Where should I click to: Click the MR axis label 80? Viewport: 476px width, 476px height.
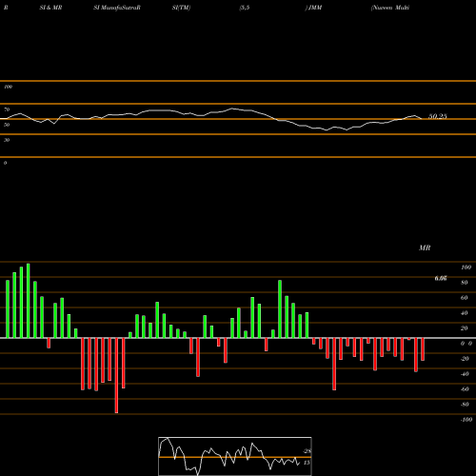coord(465,283)
